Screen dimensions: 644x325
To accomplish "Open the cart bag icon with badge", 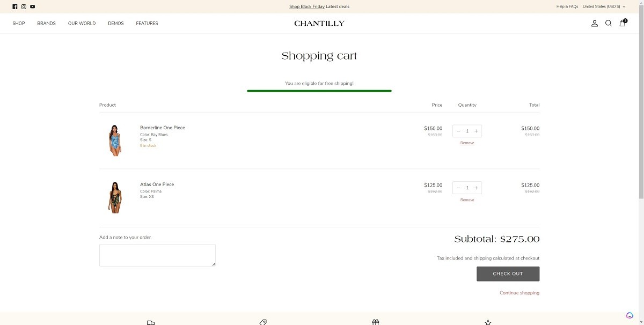I will [x=622, y=23].
